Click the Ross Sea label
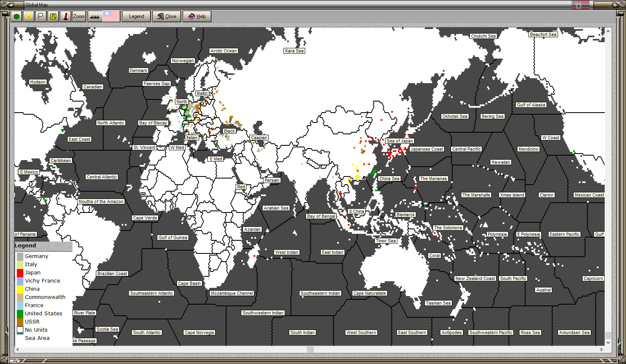This screenshot has height=364, width=626. (x=530, y=332)
